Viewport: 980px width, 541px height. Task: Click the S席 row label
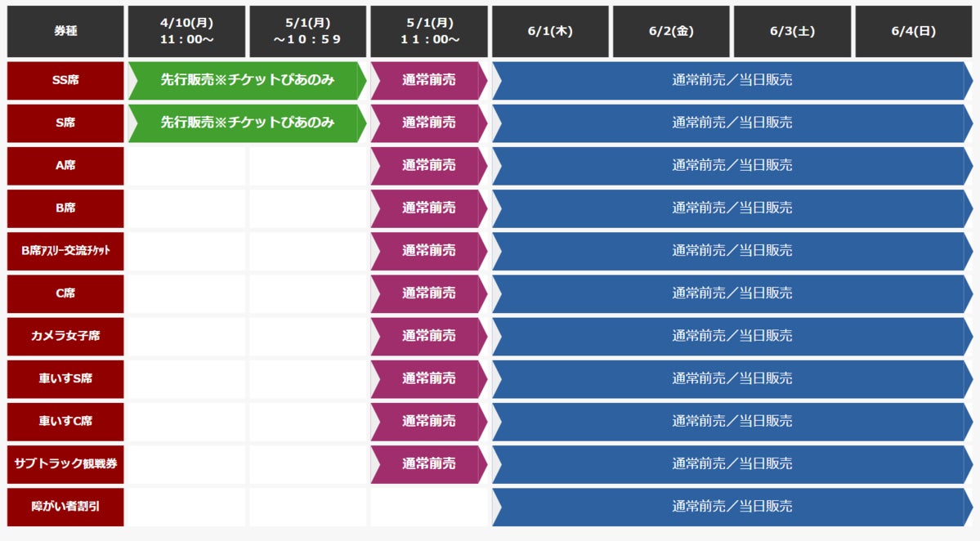tap(65, 123)
